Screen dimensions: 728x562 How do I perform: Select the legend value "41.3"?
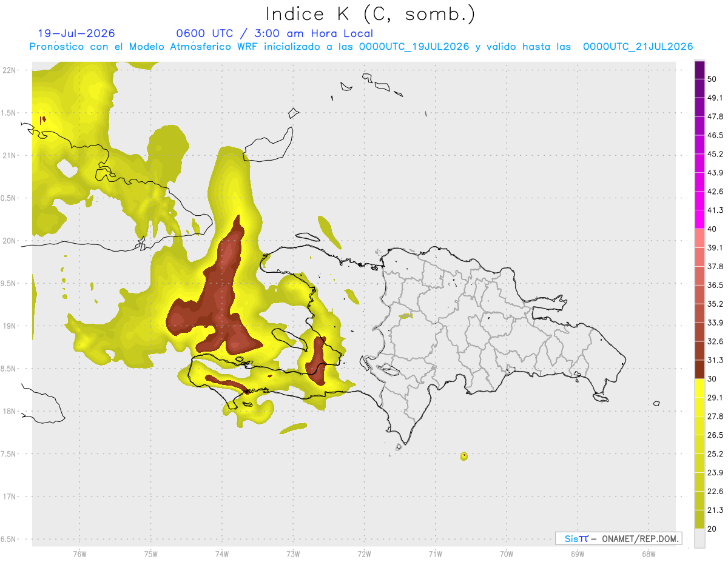715,210
